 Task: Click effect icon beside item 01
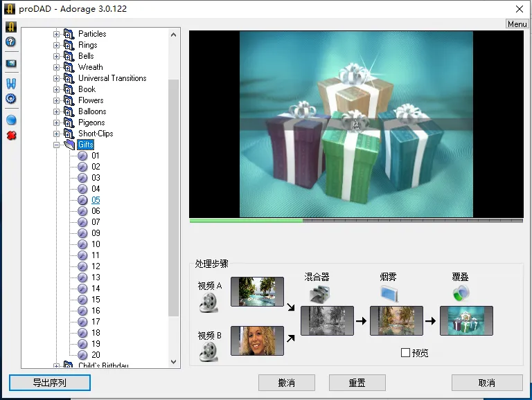[82, 156]
